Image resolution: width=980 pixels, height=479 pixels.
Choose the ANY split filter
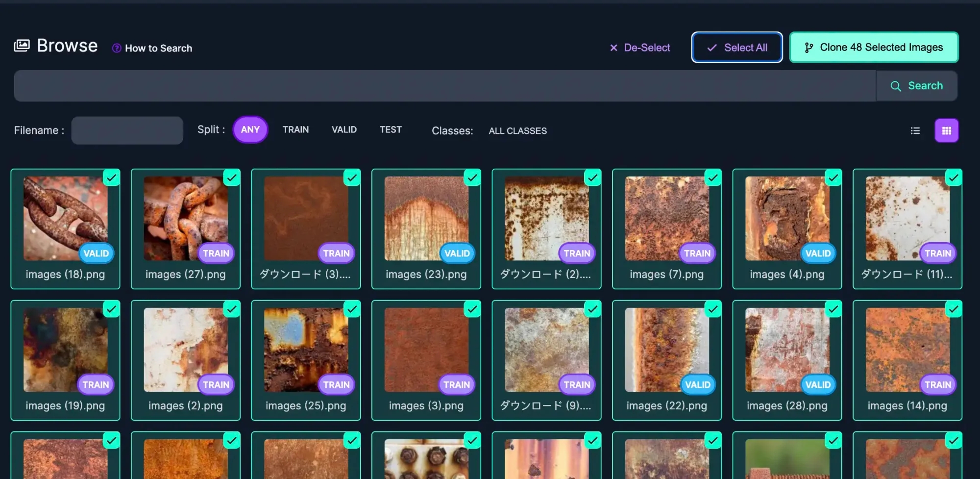tap(250, 130)
